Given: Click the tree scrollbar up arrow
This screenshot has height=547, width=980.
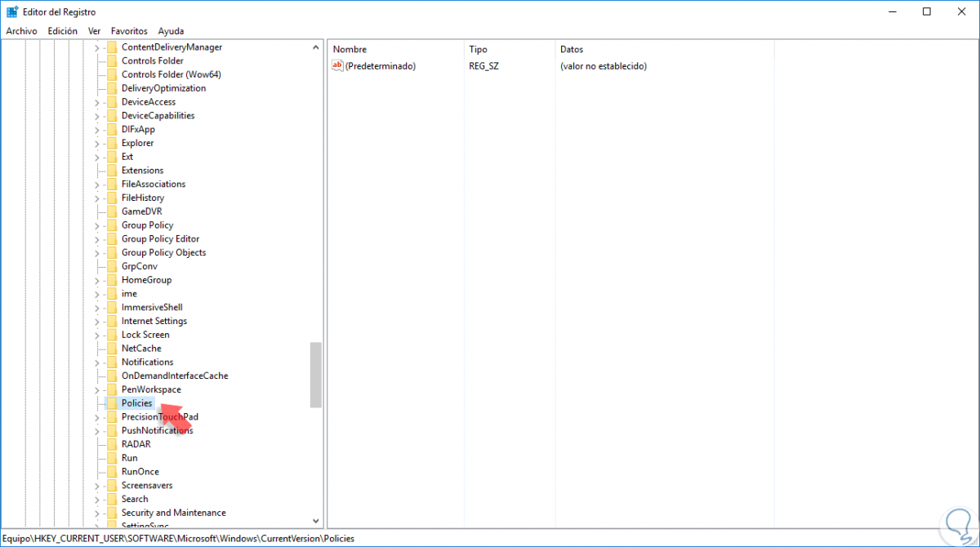Looking at the screenshot, I should tap(316, 47).
